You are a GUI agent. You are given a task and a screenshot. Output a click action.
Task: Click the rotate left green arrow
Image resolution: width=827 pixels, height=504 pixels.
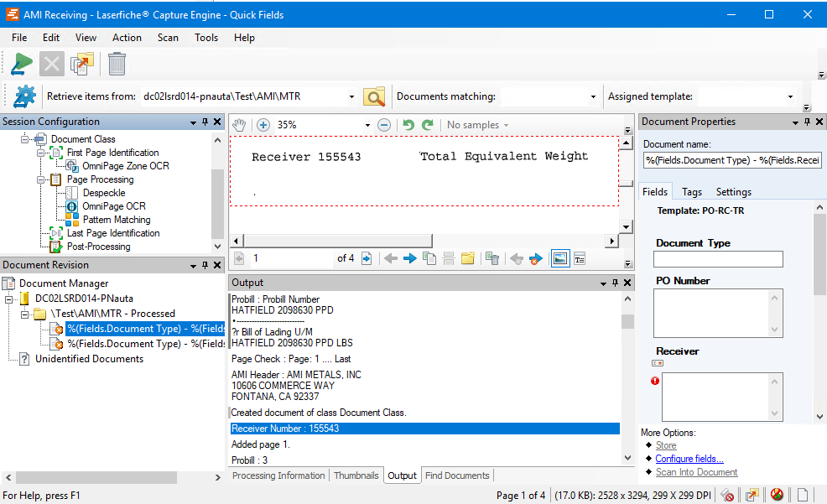pos(408,125)
